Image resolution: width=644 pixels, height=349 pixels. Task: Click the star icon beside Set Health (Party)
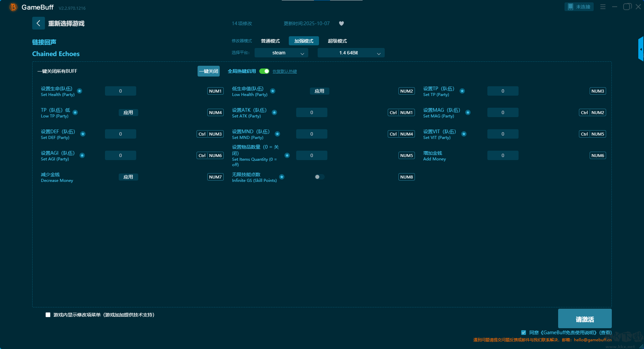click(79, 91)
